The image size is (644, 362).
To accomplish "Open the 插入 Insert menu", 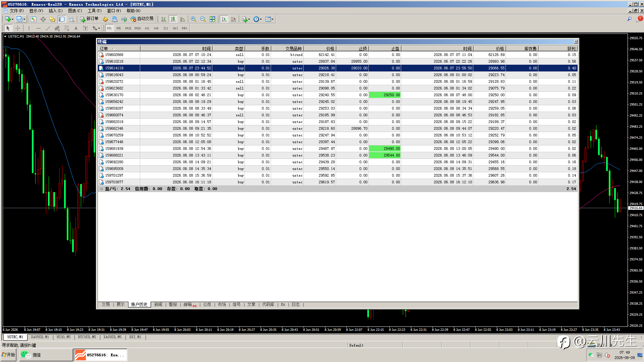I will pyautogui.click(x=55, y=11).
